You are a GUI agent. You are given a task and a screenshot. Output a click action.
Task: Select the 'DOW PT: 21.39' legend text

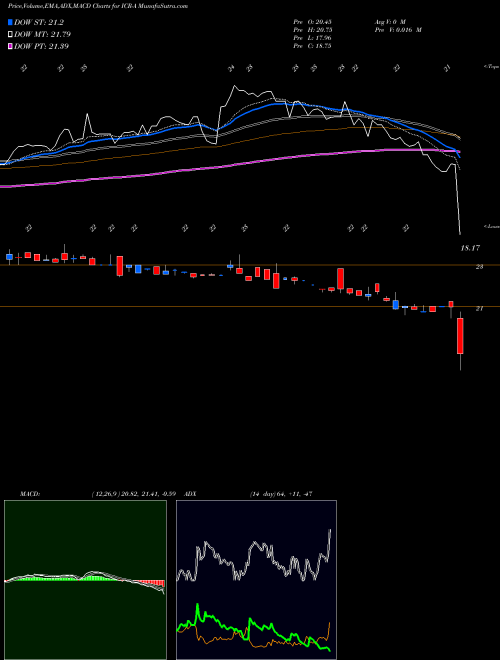(41, 46)
